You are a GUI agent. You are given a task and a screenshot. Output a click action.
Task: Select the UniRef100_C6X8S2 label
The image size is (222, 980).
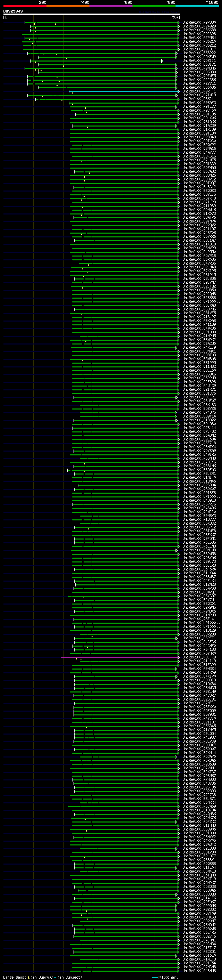199,524
